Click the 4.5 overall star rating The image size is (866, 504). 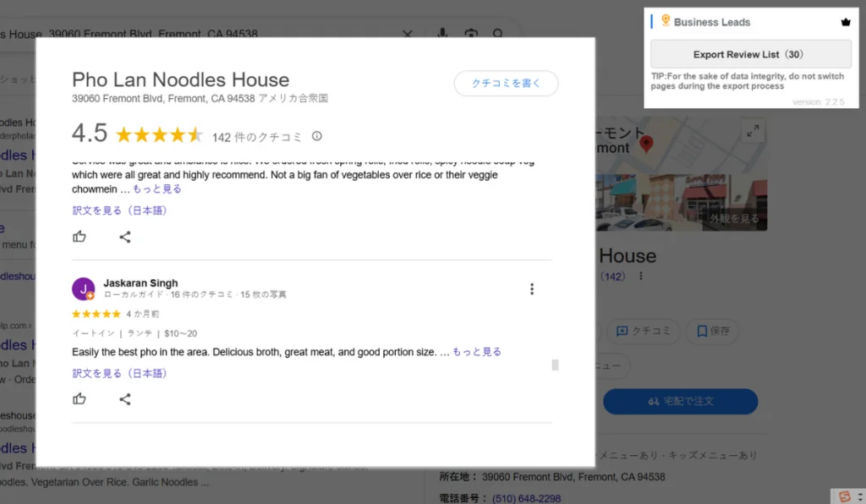pos(159,134)
